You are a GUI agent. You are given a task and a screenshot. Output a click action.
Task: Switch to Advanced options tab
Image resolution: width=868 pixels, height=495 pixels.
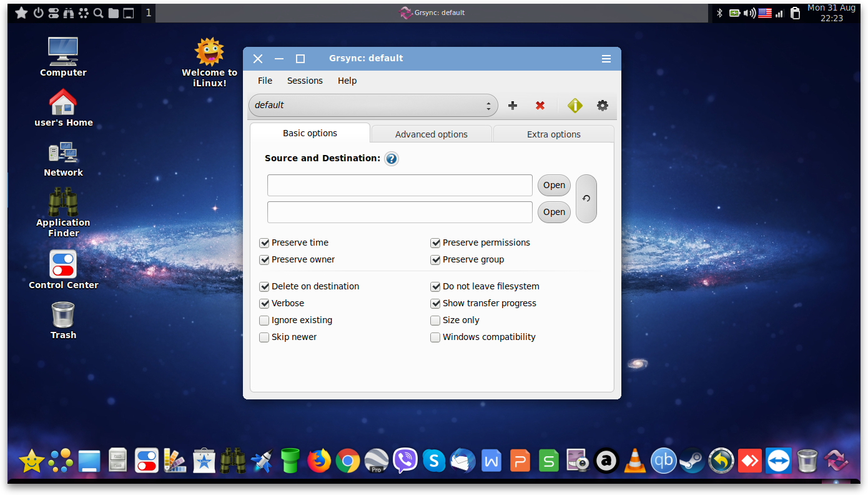pos(432,134)
